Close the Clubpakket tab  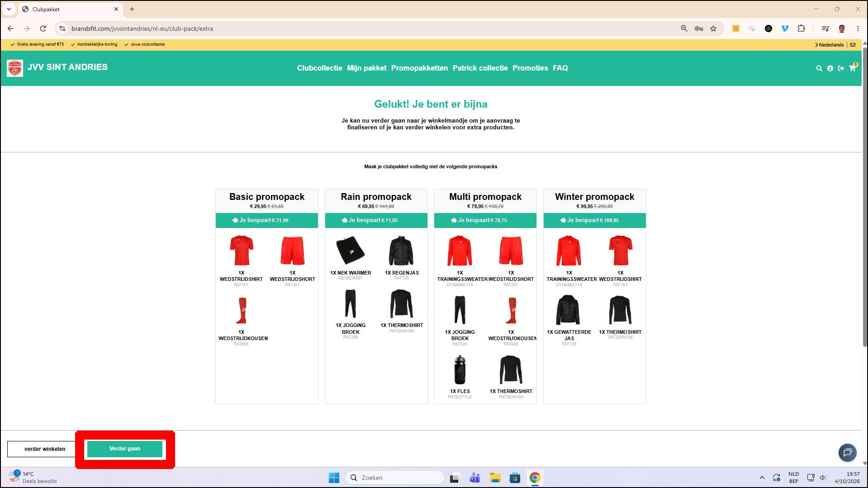pyautogui.click(x=116, y=9)
